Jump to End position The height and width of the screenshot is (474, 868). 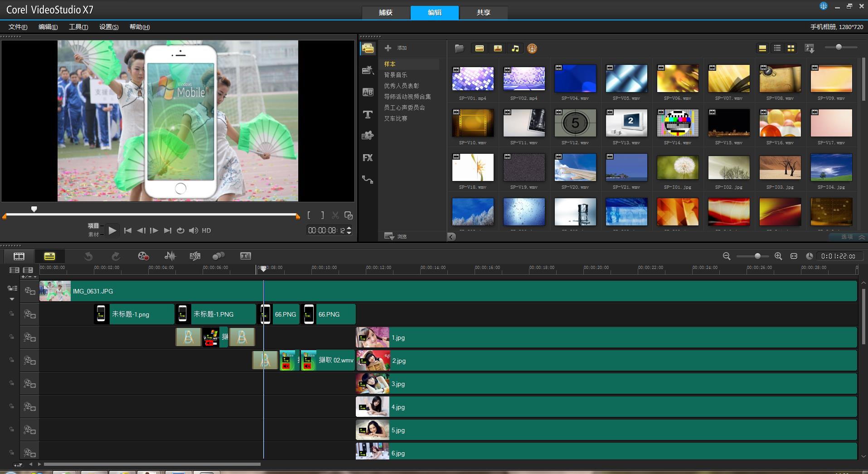tap(167, 230)
